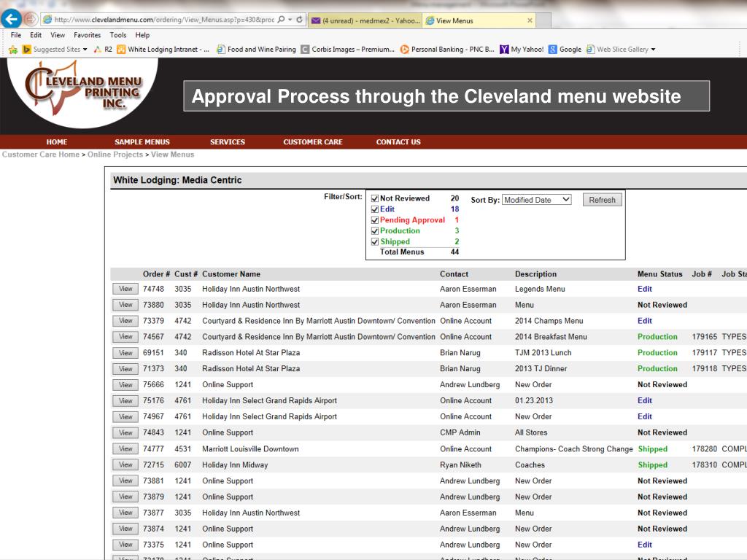
Task: Open the Suggested Sites bookmark
Action: click(55, 50)
